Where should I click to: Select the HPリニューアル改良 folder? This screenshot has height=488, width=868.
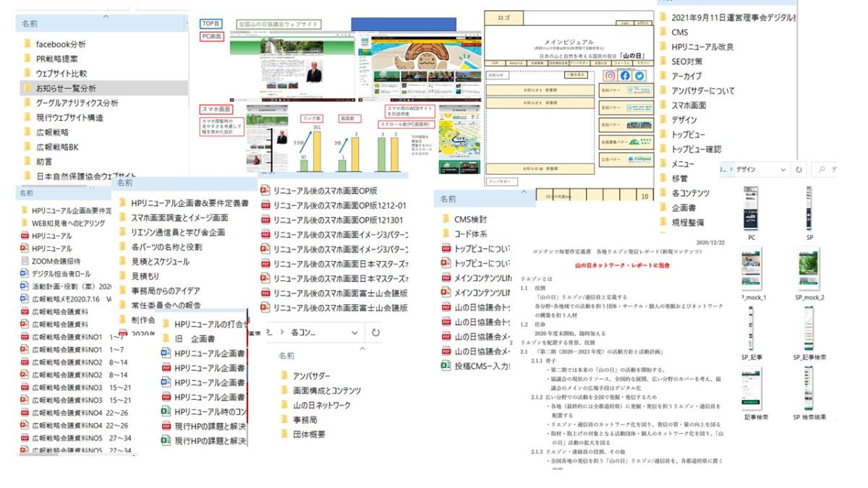coord(696,47)
